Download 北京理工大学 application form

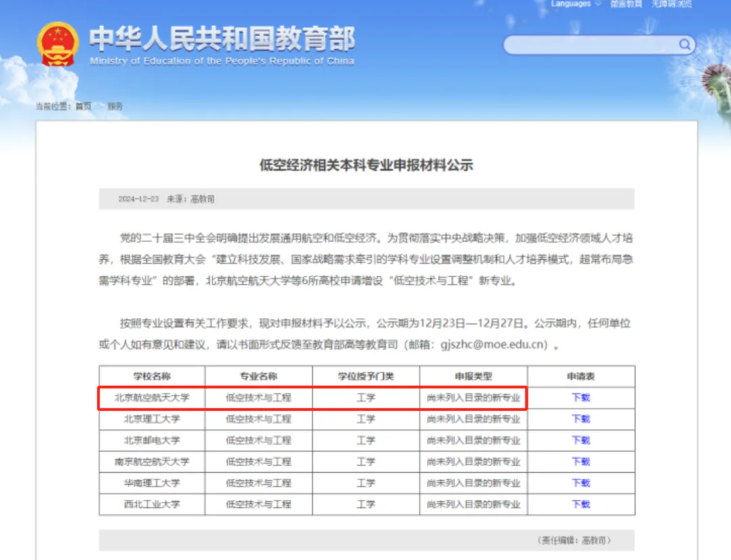(581, 419)
